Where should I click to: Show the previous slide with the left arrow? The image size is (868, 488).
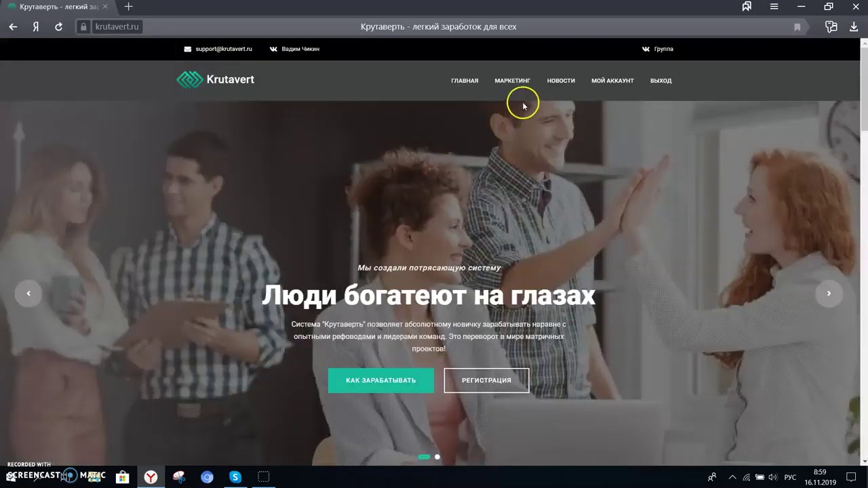28,293
